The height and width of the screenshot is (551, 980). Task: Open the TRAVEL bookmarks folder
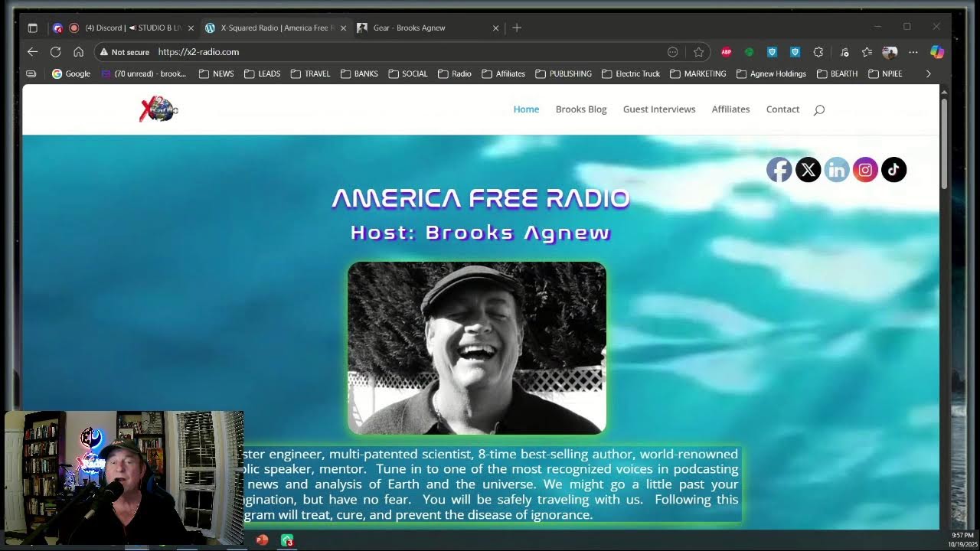pyautogui.click(x=310, y=73)
